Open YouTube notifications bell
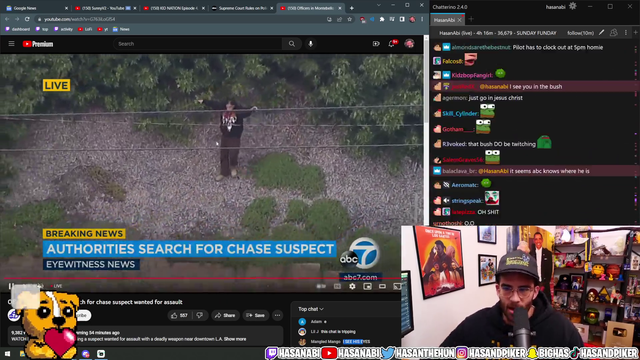This screenshot has height=360, width=640. tap(392, 44)
